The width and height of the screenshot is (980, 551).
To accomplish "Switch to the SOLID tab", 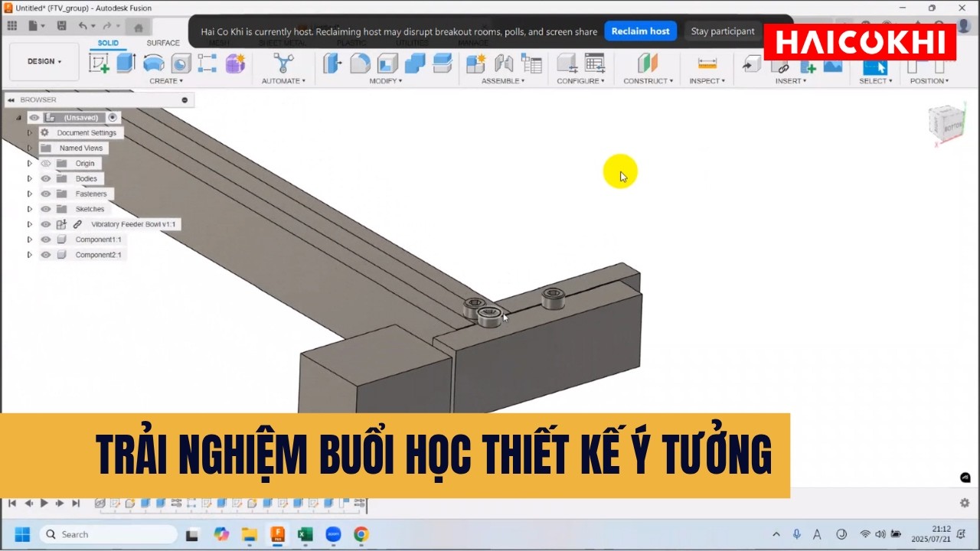I will (x=108, y=43).
